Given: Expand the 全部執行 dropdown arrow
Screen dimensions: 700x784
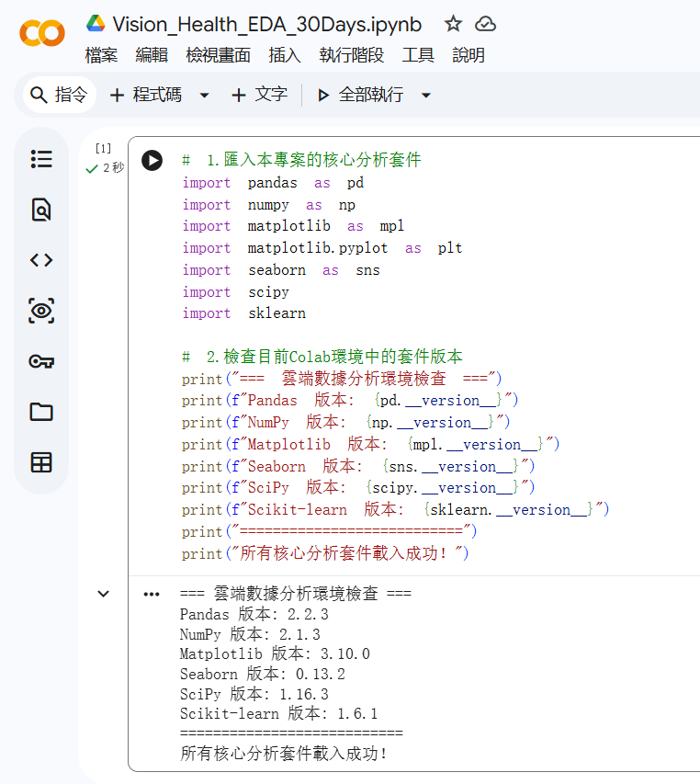Looking at the screenshot, I should [426, 95].
